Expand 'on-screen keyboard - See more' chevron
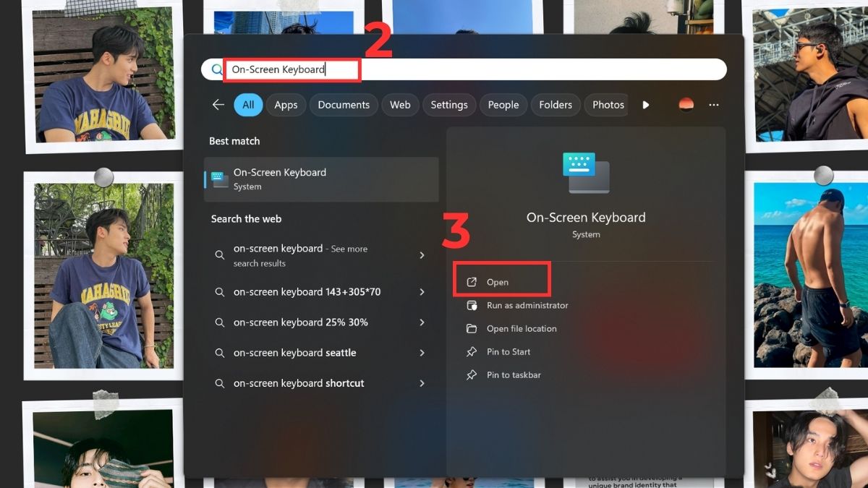The image size is (868, 488). 422,255
